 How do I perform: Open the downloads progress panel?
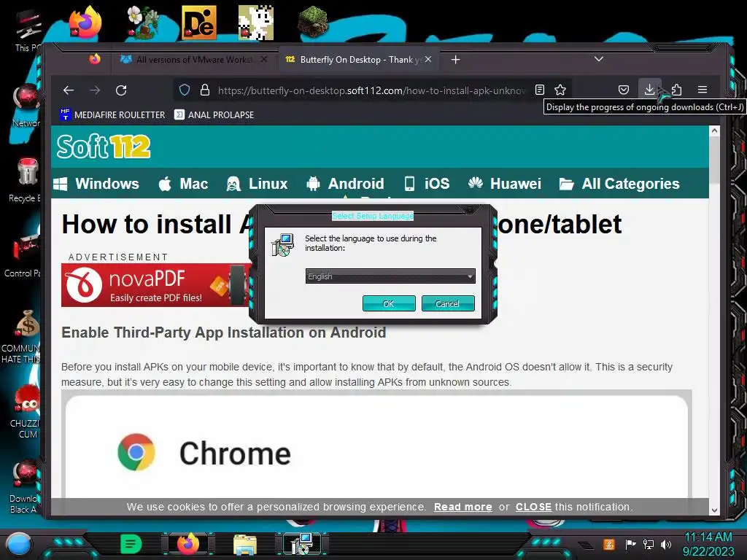tap(649, 89)
